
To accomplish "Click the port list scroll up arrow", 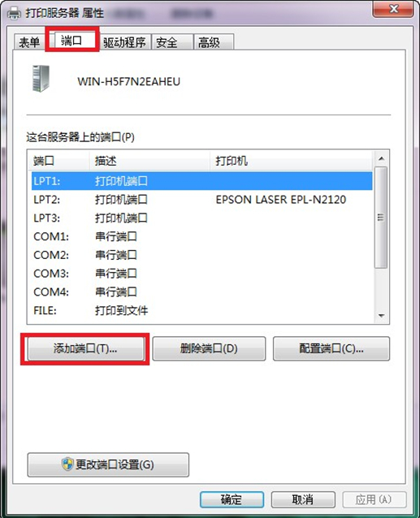I will 381,159.
